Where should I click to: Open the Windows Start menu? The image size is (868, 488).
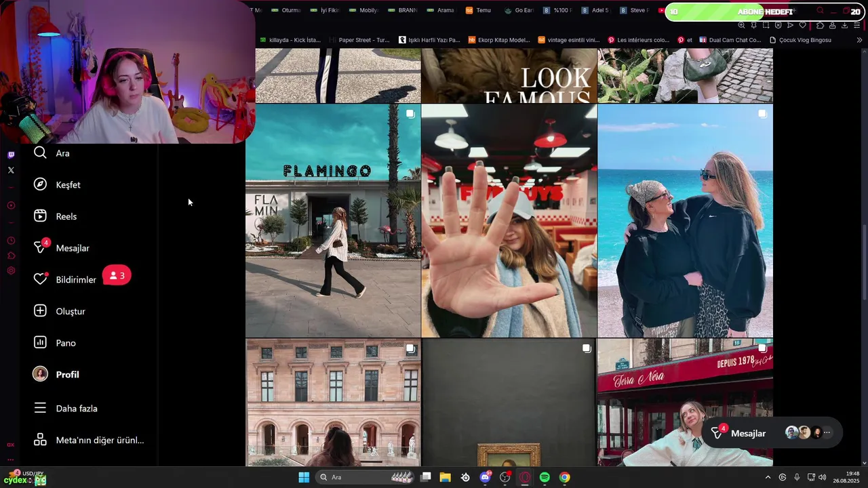tap(304, 477)
